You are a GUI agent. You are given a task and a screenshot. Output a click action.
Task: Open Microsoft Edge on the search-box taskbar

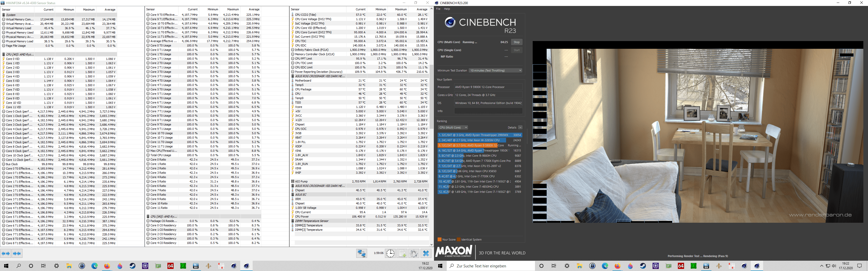pos(605,266)
